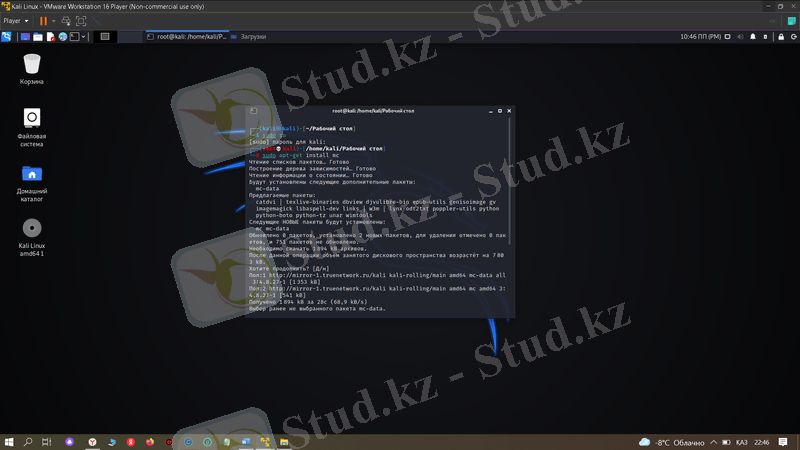This screenshot has height=450, width=800.
Task: Open the Файловая система desktop icon
Action: click(x=31, y=118)
